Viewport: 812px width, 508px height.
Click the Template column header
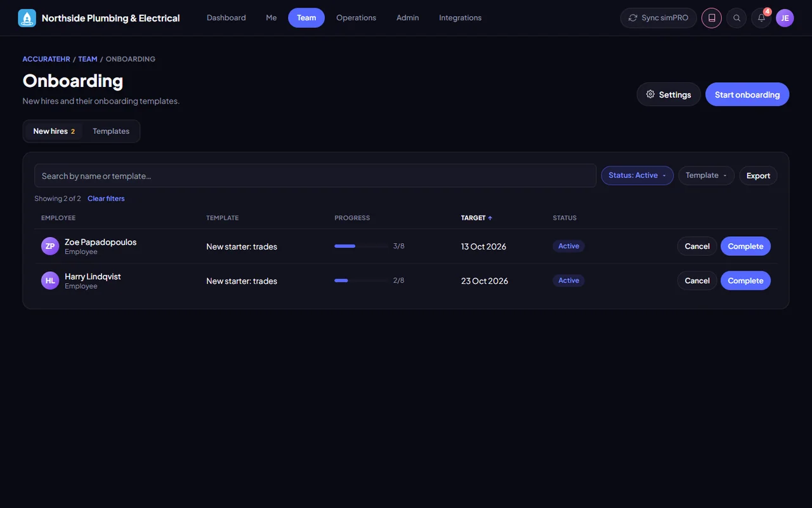(x=223, y=218)
